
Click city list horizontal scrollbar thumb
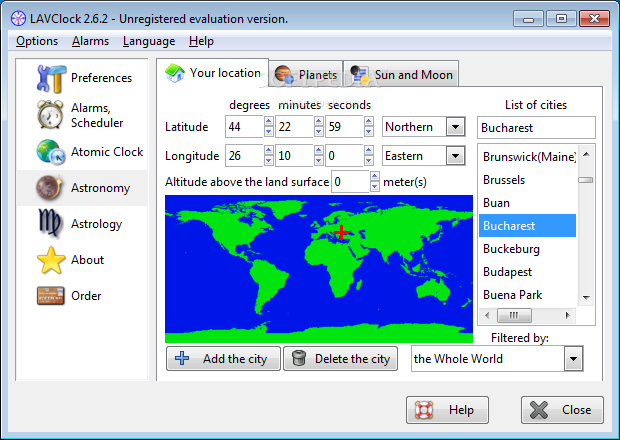tap(514, 315)
